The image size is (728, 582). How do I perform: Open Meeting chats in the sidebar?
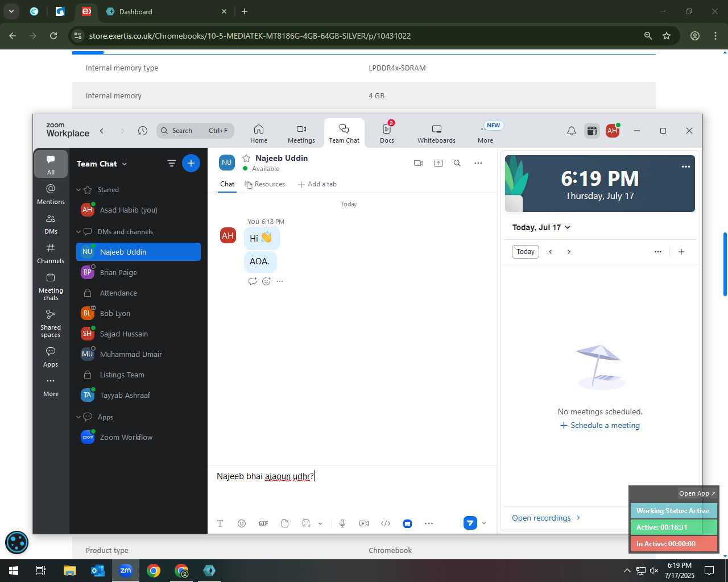[x=51, y=286]
